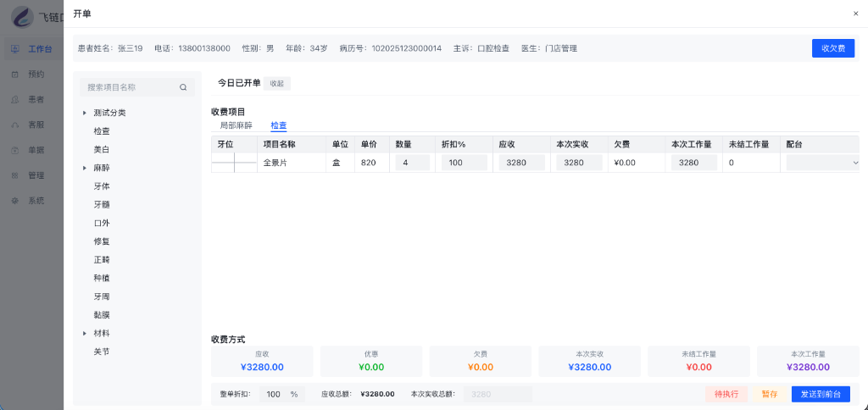Viewport: 868px width, 410px height.
Task: Click the 本次实收总额 field
Action: pos(498,395)
